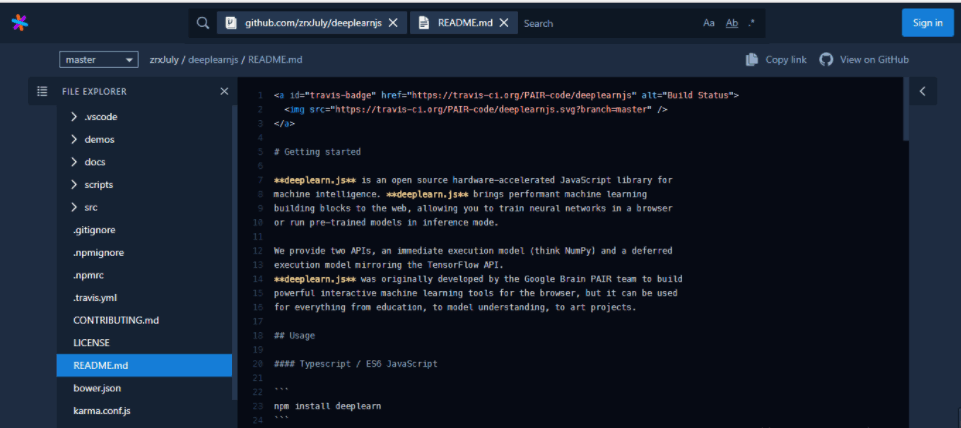This screenshot has height=428, width=961.
Task: Click the README.md breadcrumb
Action: (x=275, y=59)
